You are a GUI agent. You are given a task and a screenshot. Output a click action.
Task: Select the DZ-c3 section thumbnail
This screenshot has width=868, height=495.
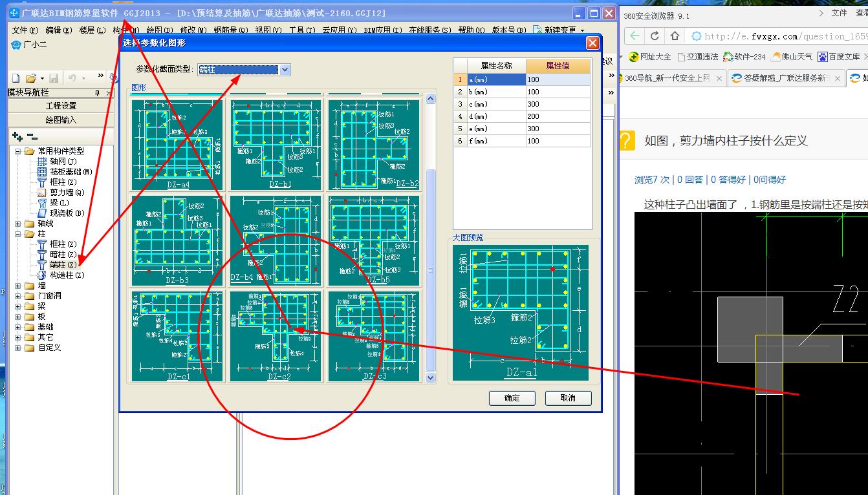374,337
